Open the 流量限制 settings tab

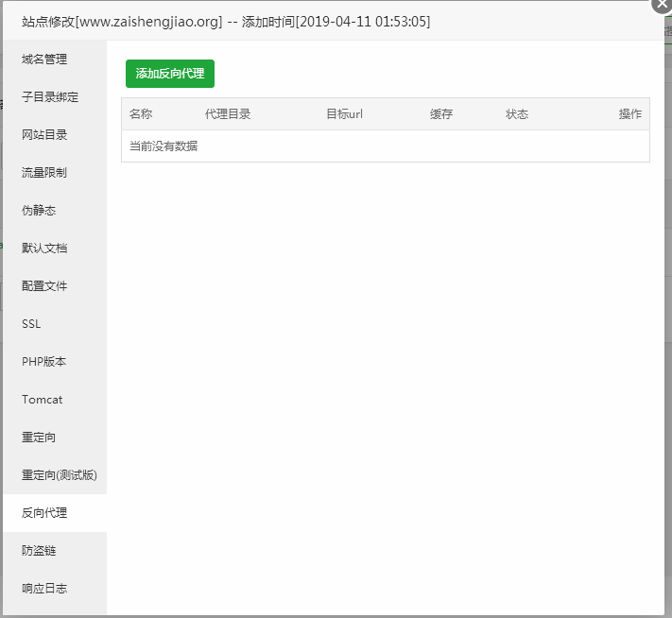tap(55, 172)
